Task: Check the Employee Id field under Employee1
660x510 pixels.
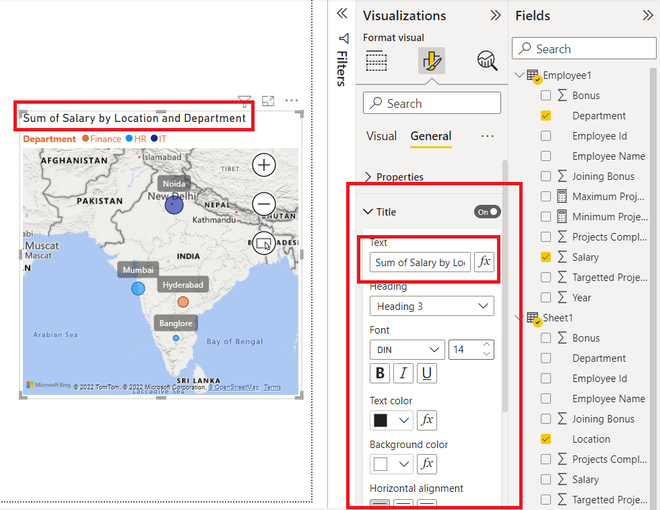Action: point(546,136)
